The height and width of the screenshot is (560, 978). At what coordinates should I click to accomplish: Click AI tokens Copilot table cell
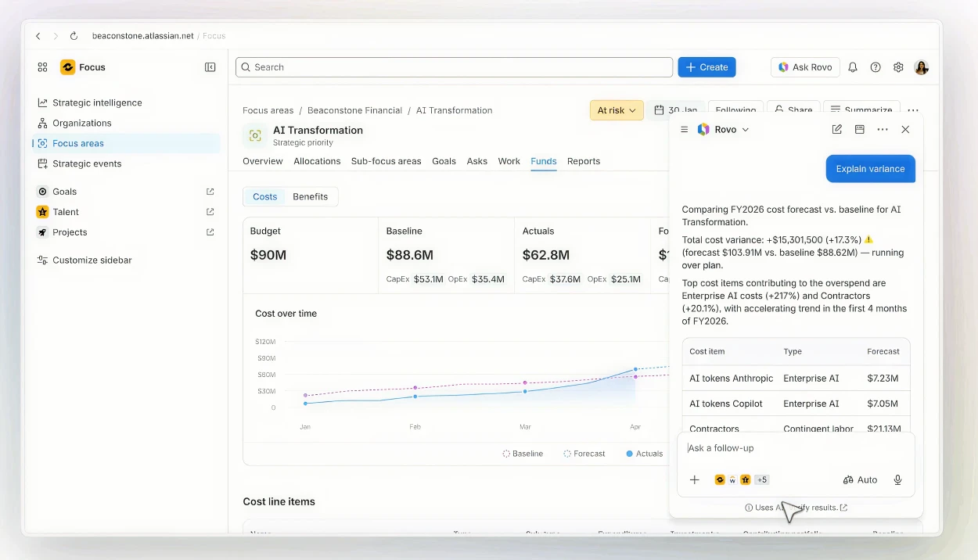click(x=726, y=404)
